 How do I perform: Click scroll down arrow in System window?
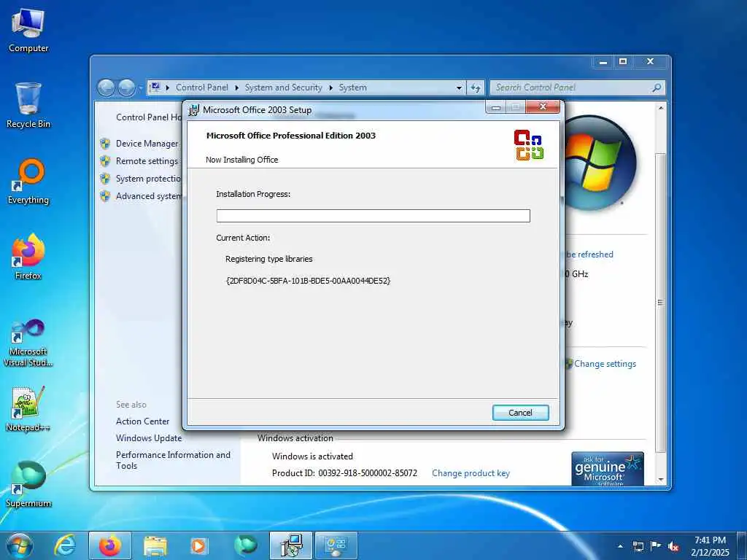point(660,480)
